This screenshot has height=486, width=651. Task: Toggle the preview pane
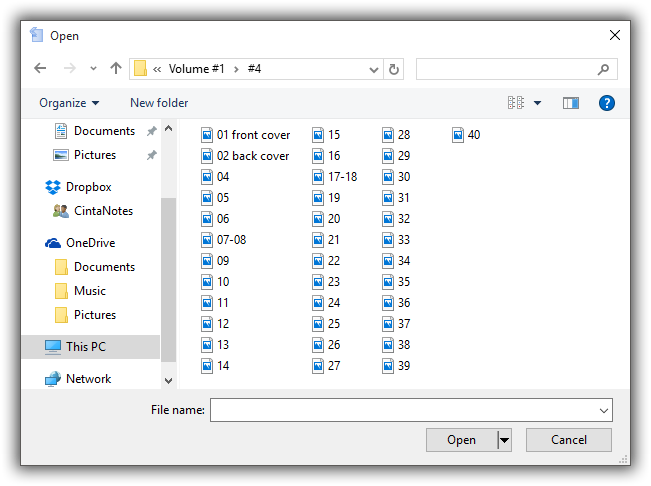pos(571,103)
